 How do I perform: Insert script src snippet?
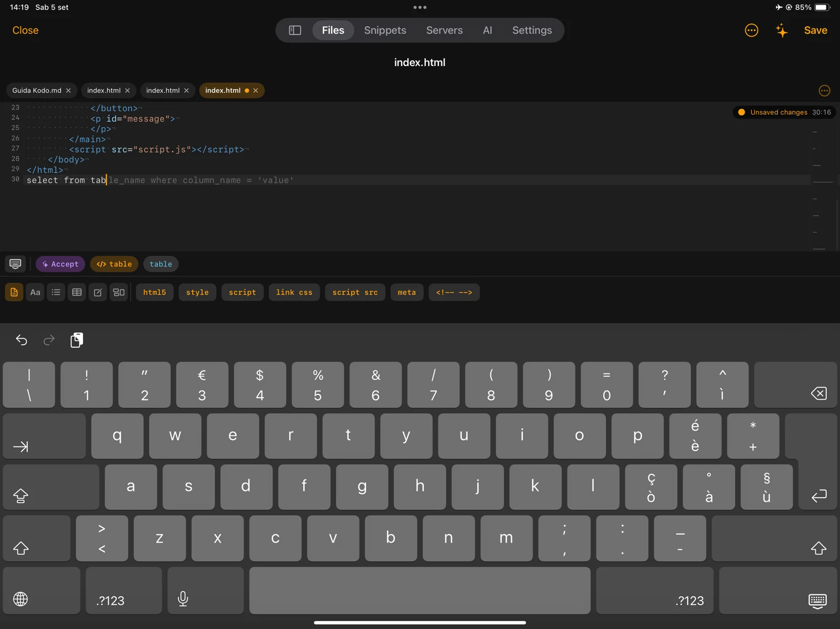coord(355,292)
